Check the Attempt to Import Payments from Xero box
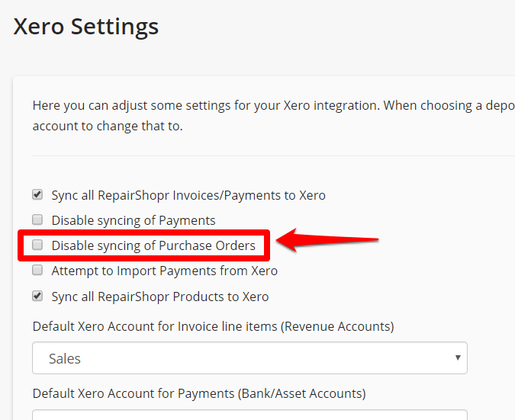This screenshot has height=420, width=515. tap(37, 270)
